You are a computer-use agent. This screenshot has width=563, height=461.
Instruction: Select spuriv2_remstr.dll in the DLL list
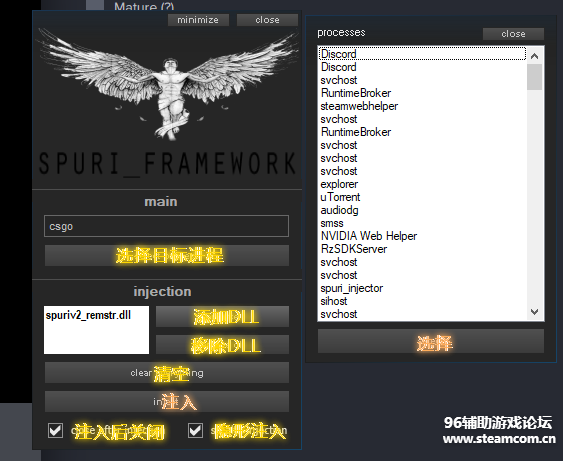coord(88,315)
